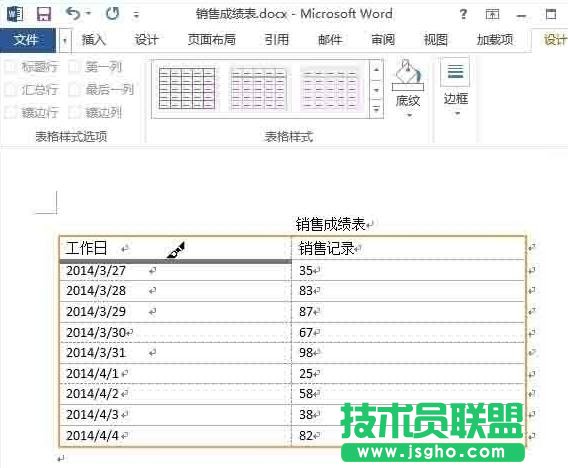Switch to the 审阅 tab

pos(383,39)
